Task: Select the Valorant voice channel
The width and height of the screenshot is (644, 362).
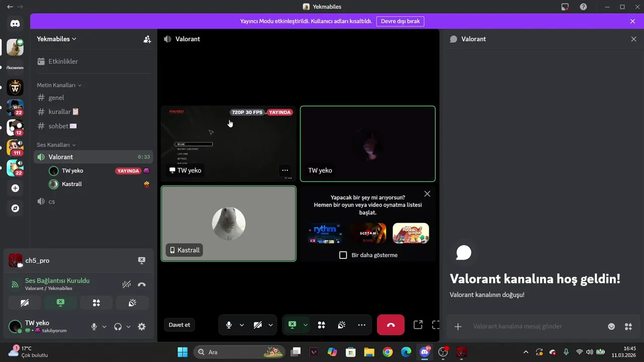Action: [94, 157]
